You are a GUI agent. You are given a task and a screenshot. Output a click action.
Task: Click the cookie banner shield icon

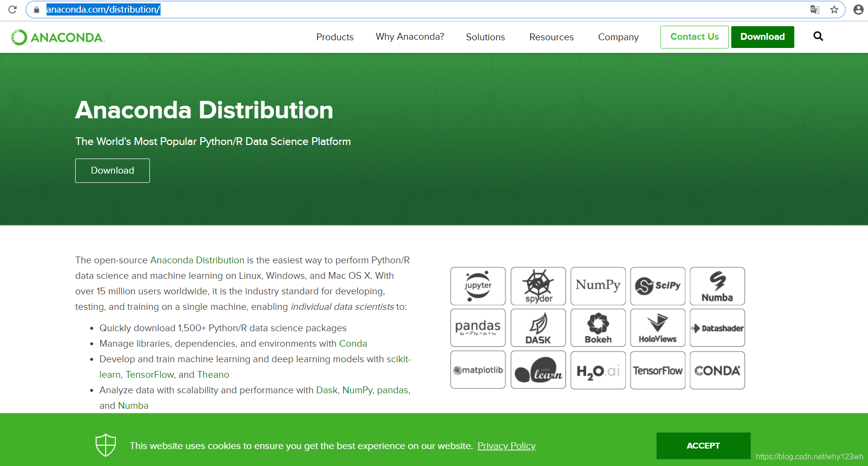click(106, 445)
